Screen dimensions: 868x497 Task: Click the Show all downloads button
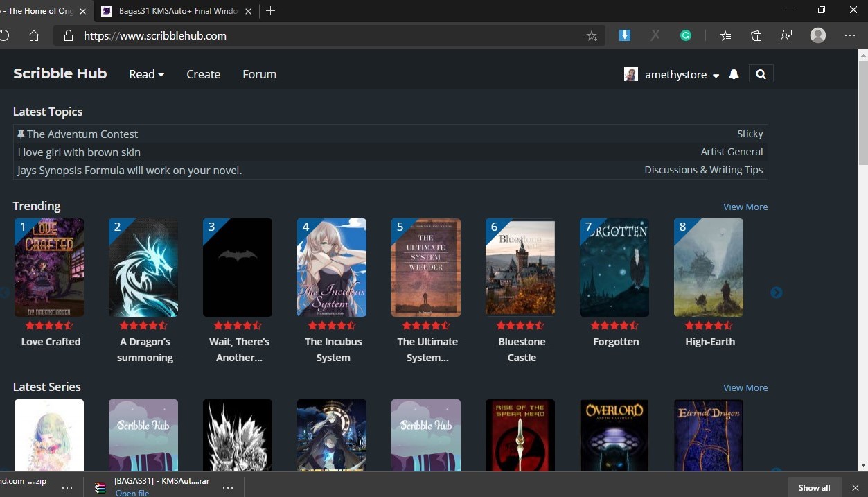(813, 487)
